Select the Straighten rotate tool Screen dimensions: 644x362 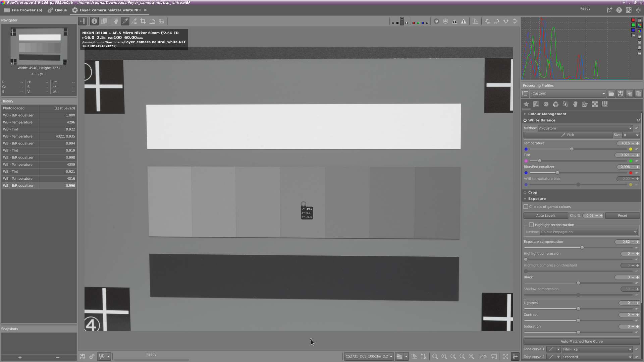click(x=152, y=21)
